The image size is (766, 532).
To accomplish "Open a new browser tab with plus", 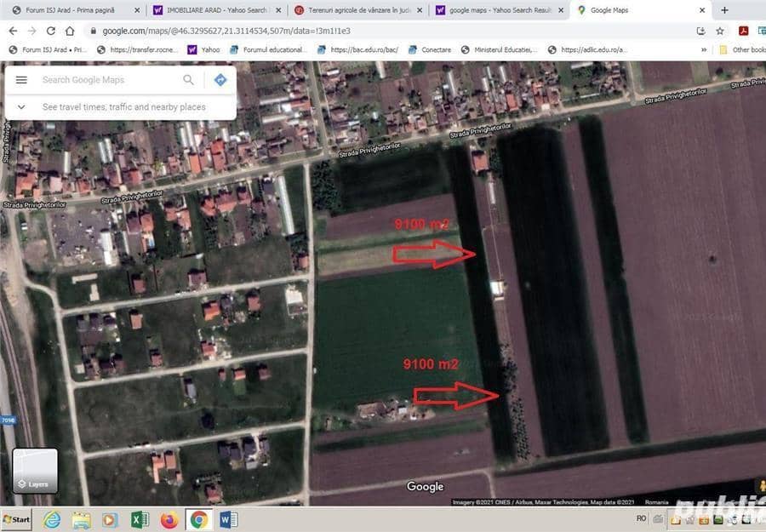I will point(724,10).
